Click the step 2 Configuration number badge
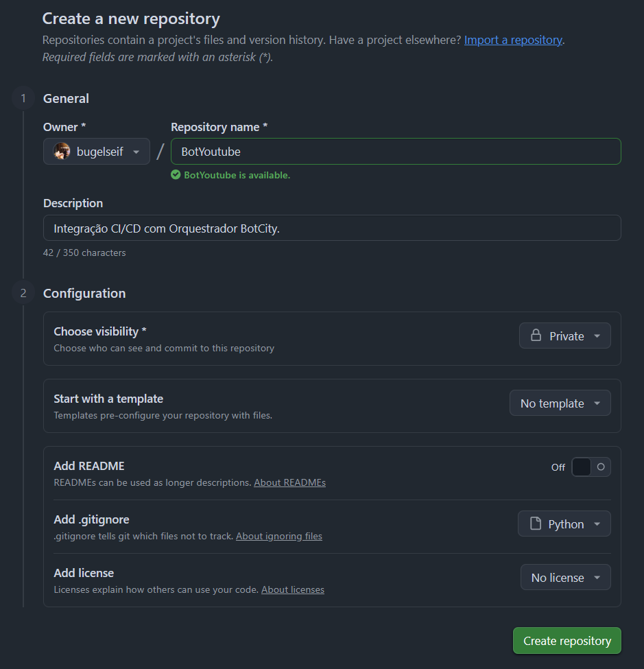 click(x=23, y=294)
